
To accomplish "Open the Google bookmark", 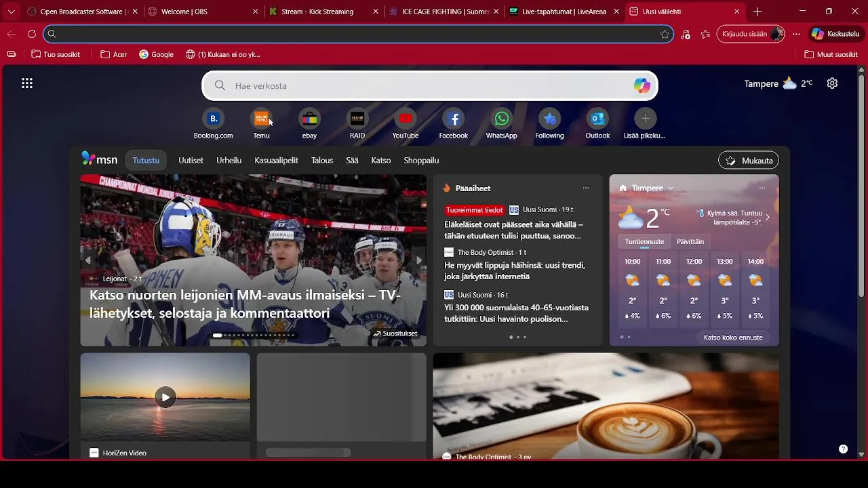I will tap(156, 54).
